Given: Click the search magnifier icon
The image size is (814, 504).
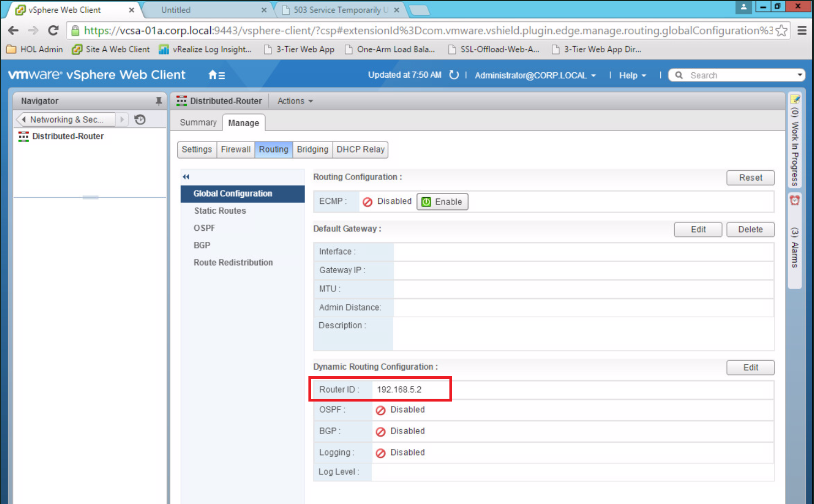Looking at the screenshot, I should 679,75.
